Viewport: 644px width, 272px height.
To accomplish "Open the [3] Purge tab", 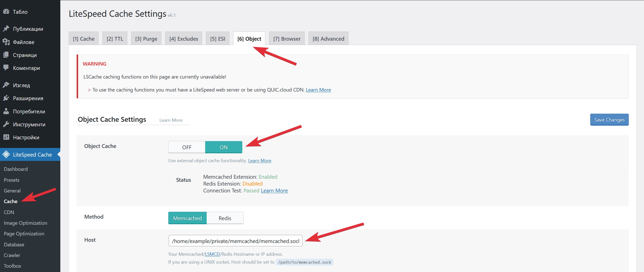I will point(146,39).
